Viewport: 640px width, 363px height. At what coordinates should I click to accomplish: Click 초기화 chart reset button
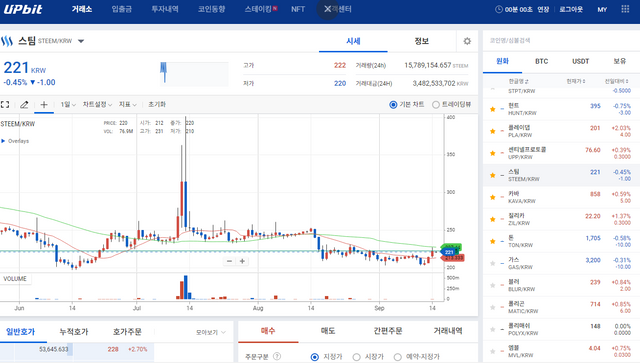[x=157, y=105]
